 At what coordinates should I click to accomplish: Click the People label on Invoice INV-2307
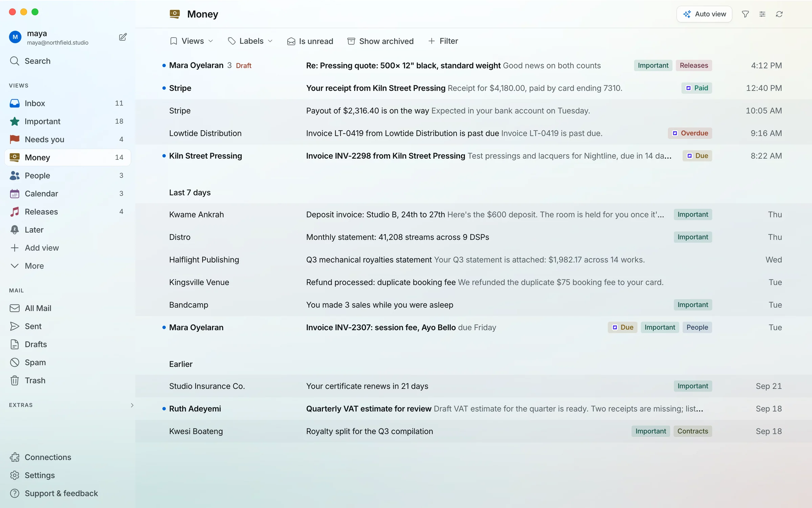pyautogui.click(x=697, y=327)
